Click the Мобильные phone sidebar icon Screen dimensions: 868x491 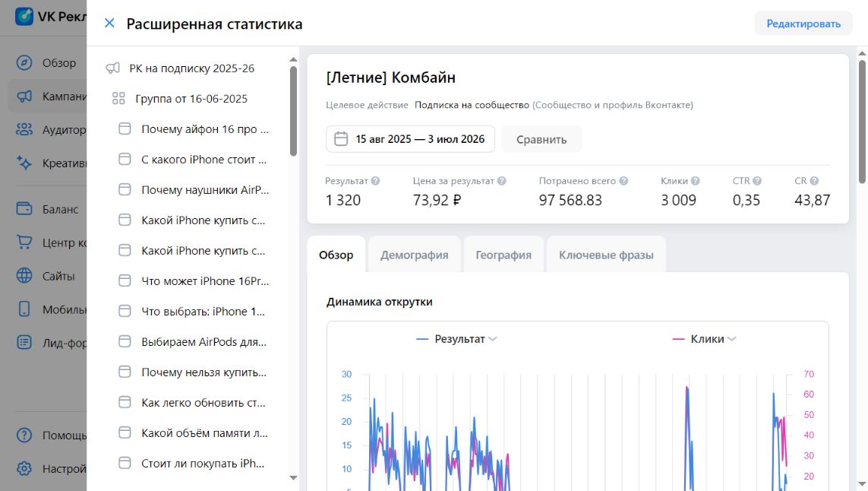click(x=24, y=309)
